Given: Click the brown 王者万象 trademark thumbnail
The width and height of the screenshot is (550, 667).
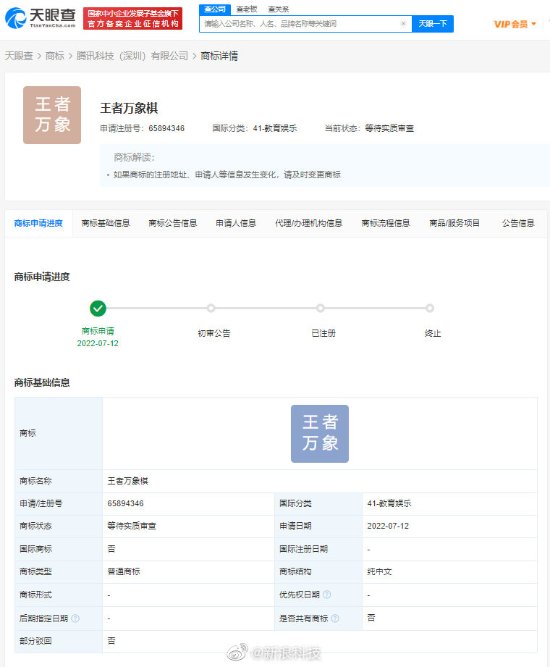Looking at the screenshot, I should 52,115.
